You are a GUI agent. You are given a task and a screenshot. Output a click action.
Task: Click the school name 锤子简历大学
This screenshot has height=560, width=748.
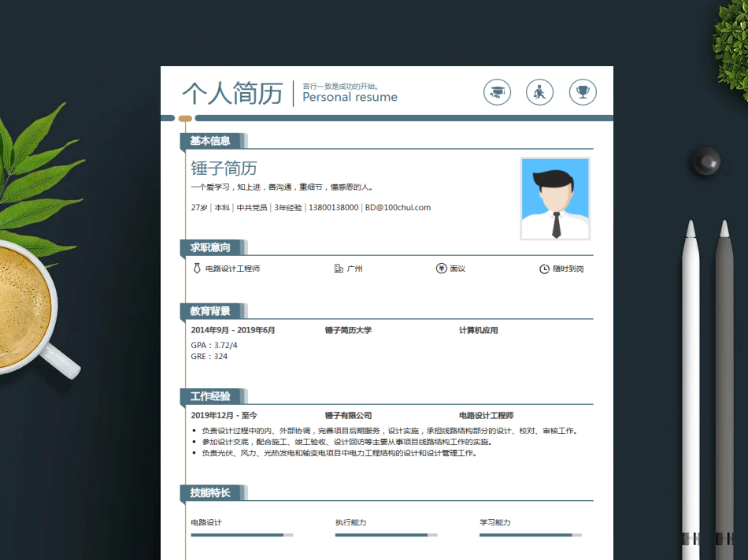coord(348,330)
